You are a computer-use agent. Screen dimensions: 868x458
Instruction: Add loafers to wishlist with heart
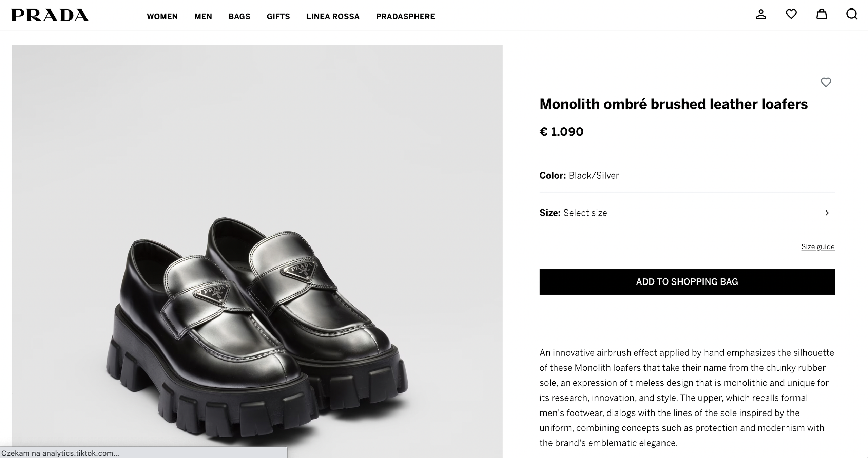[826, 82]
